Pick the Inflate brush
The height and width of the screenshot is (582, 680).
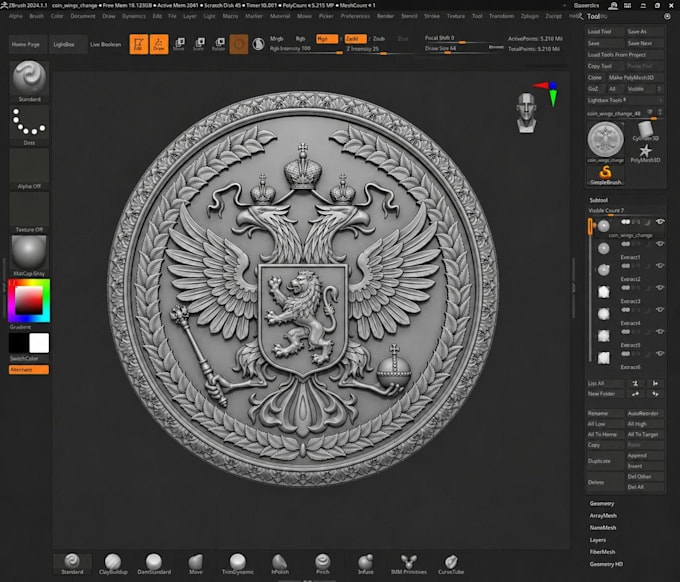tap(365, 564)
